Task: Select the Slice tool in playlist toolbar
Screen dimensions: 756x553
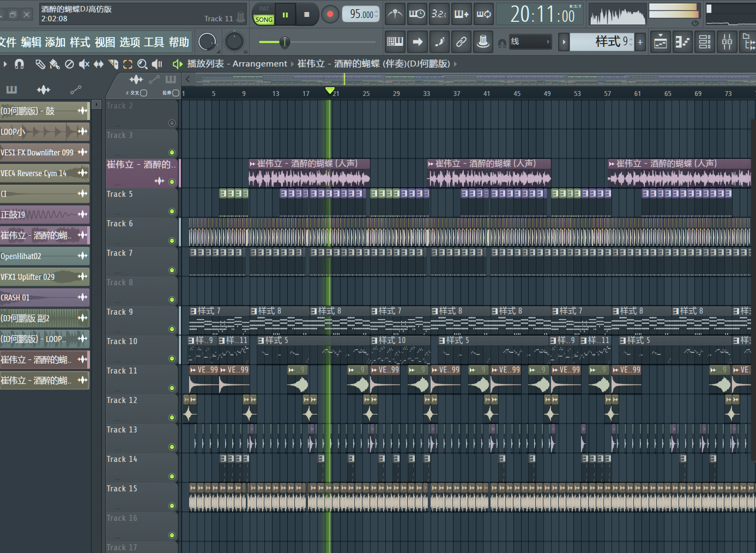Action: click(x=113, y=64)
